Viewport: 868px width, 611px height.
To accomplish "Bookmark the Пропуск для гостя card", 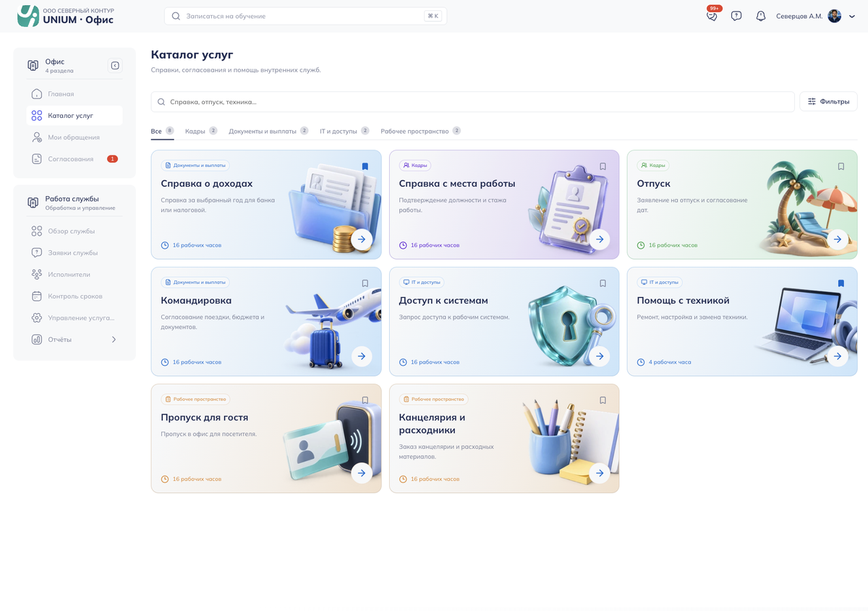I will coord(365,401).
